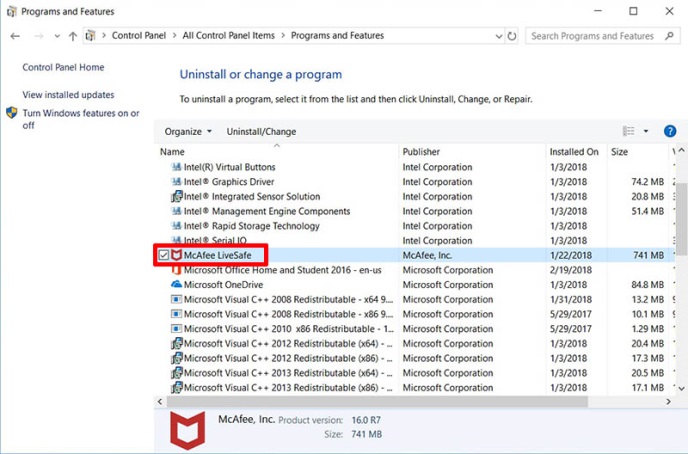
Task: Click the Back navigation arrow
Action: pos(15,36)
